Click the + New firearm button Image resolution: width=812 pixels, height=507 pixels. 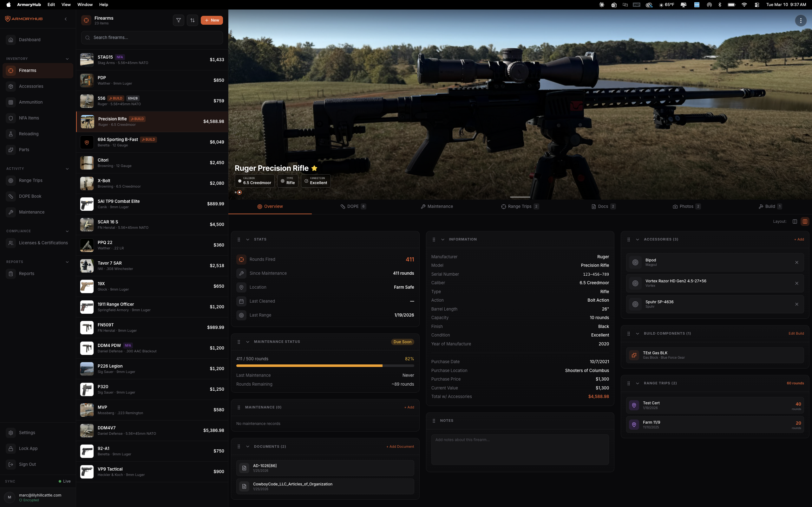pyautogui.click(x=212, y=20)
